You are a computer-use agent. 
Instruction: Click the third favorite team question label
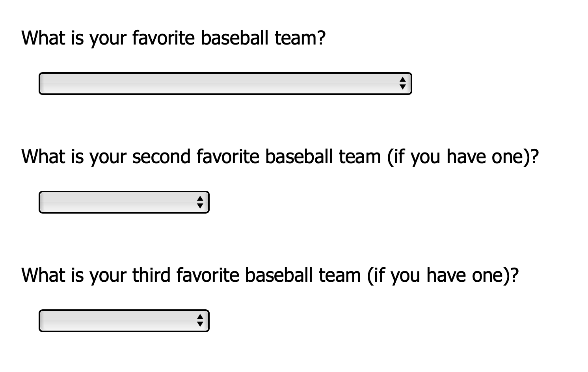click(x=270, y=275)
